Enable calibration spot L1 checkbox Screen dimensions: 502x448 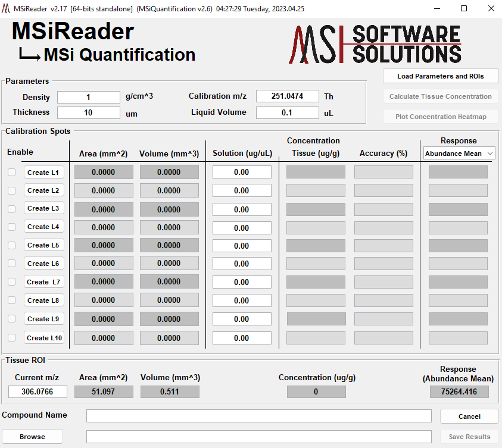tap(12, 173)
